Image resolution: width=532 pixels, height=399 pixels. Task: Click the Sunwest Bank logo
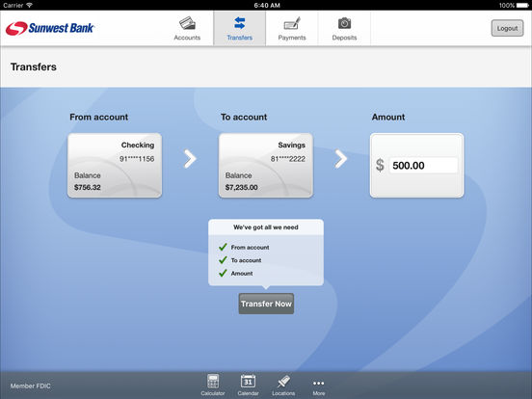(49, 28)
